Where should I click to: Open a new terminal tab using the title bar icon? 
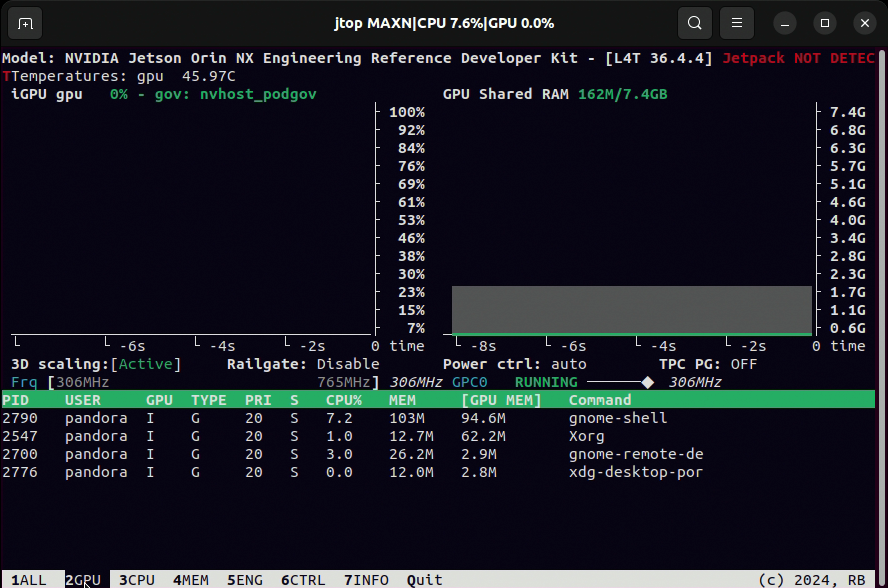tap(25, 22)
